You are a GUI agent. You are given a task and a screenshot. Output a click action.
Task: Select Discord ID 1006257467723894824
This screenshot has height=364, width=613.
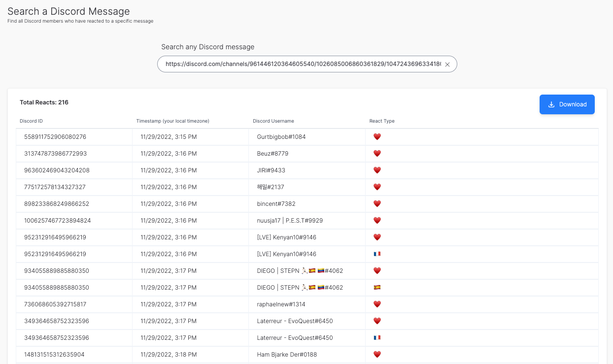point(57,221)
